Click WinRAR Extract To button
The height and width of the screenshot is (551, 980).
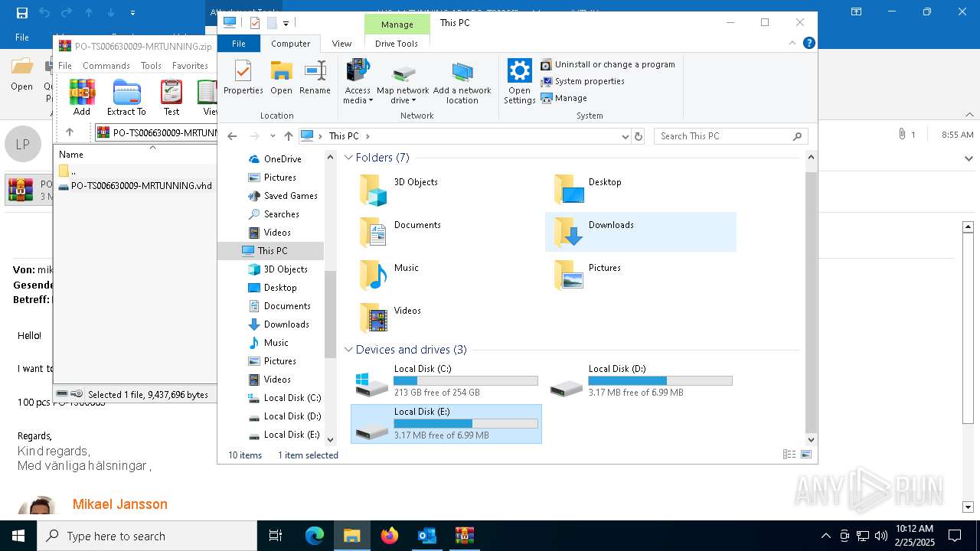126,97
